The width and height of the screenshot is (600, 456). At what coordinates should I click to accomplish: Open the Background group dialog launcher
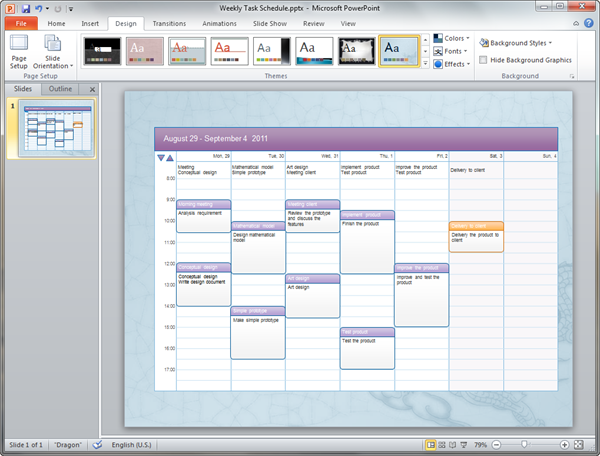(x=572, y=76)
